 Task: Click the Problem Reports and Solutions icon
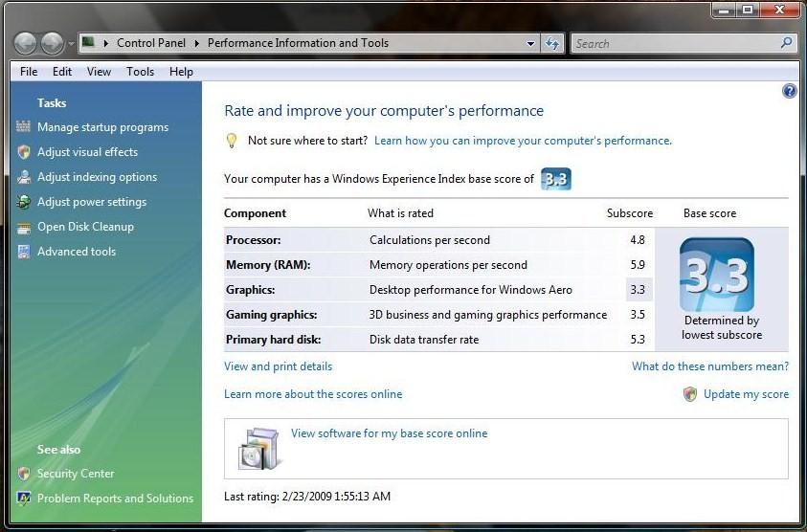(x=23, y=499)
